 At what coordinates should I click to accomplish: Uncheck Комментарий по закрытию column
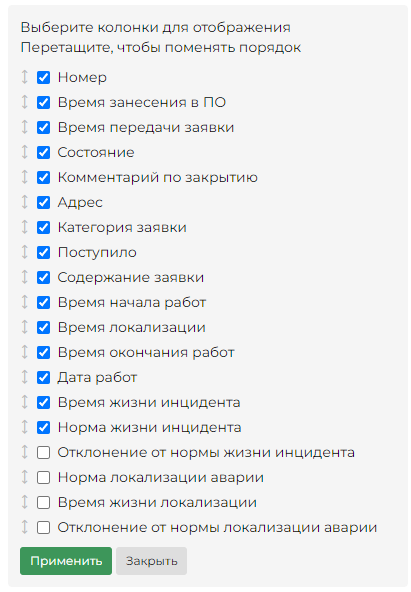43,177
